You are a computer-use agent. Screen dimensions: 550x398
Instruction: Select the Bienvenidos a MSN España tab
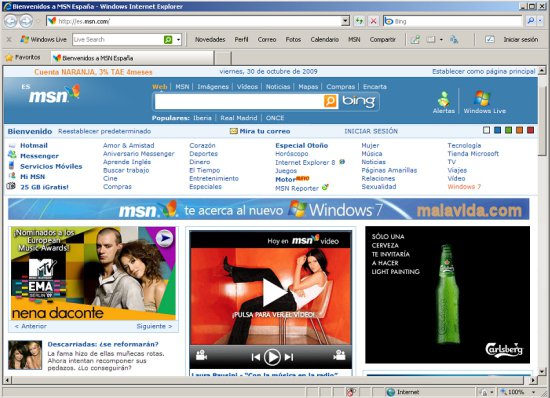[x=133, y=58]
